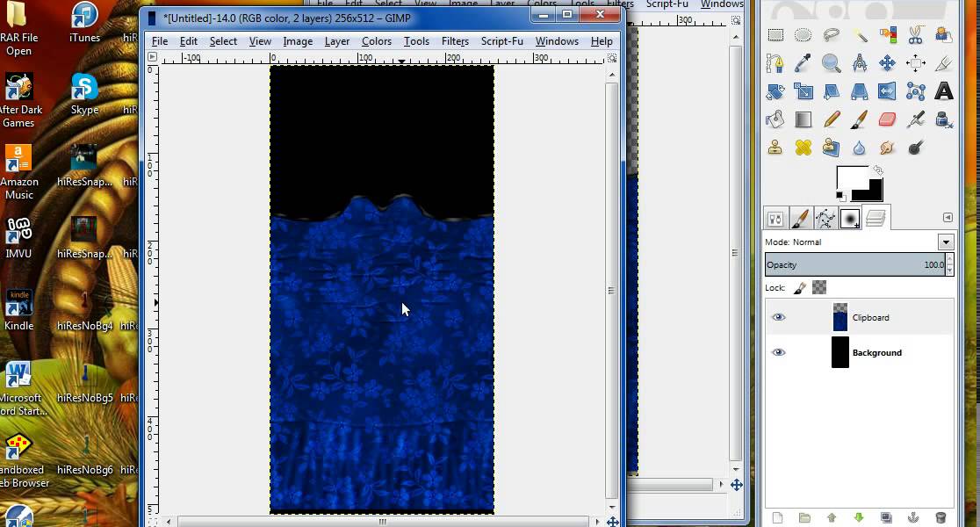Select the Foreground Select tool
980x527 pixels.
coord(944,35)
